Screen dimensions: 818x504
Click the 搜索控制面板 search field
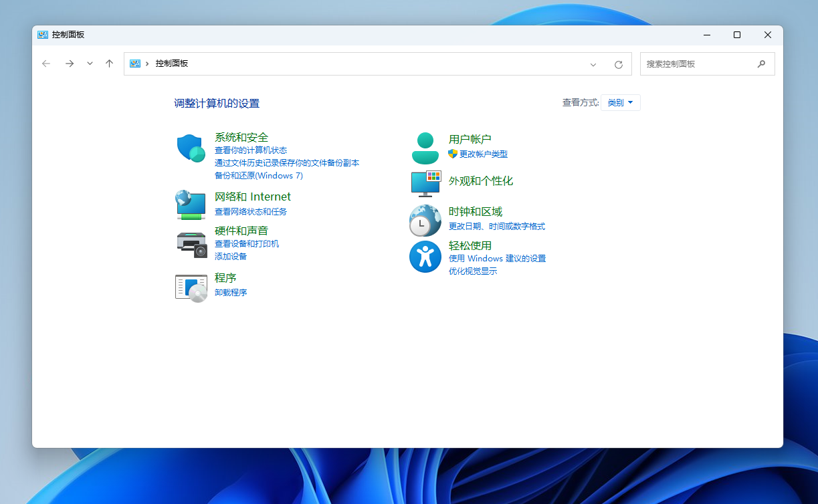pos(708,64)
